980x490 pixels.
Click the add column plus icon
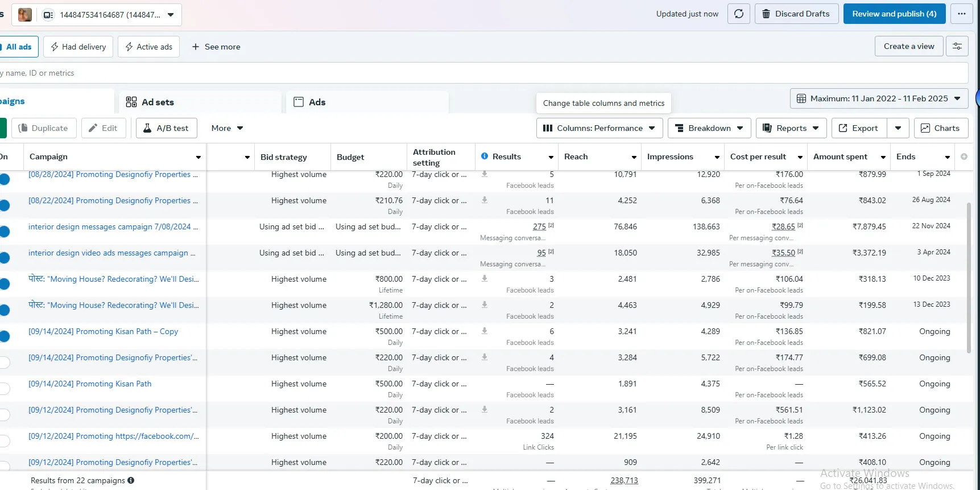click(x=964, y=157)
